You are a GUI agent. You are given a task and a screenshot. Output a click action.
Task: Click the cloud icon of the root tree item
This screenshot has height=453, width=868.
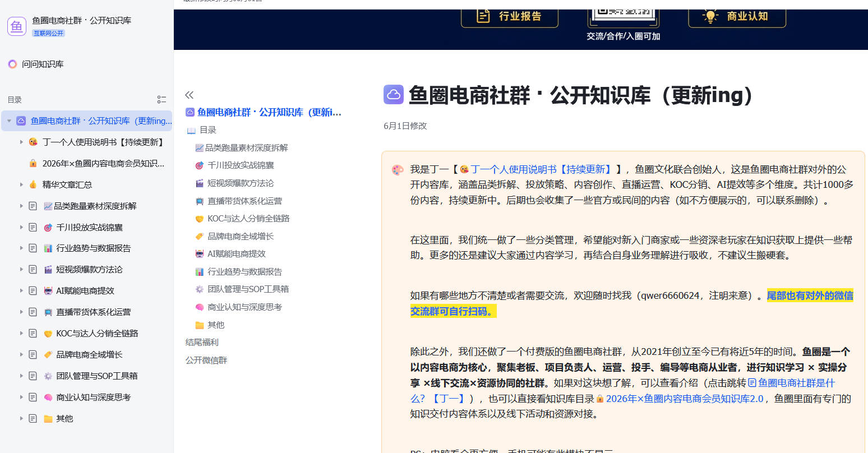[x=21, y=121]
